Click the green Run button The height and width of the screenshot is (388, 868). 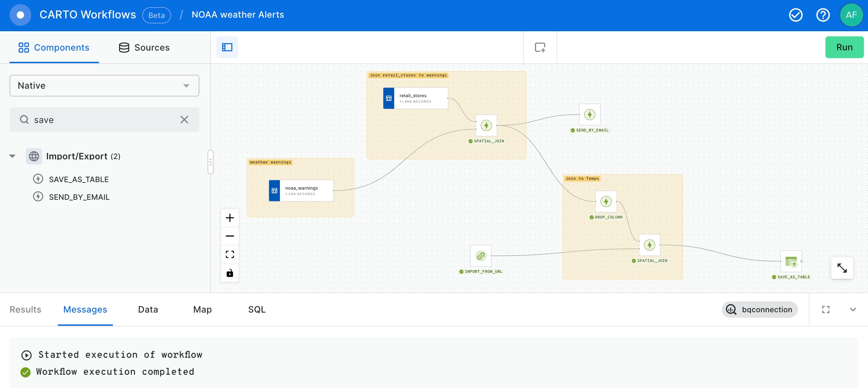[844, 47]
